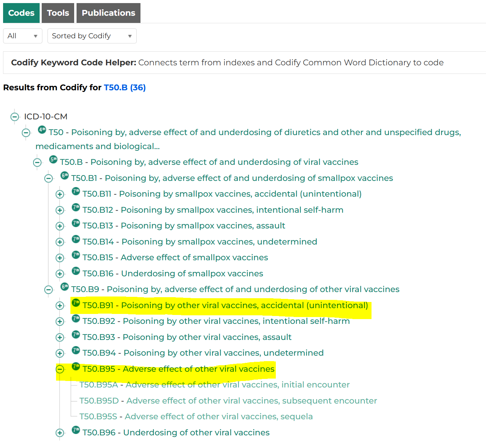Viewport: 486px width, 448px height.
Task: Click the 7th-character badge beside T50.B95
Action: pyautogui.click(x=76, y=366)
